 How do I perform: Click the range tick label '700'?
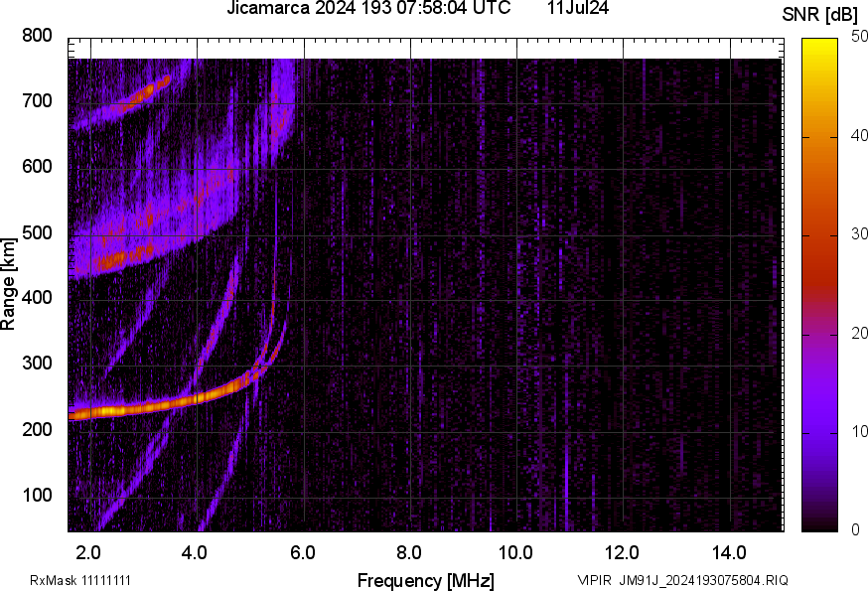(x=37, y=101)
